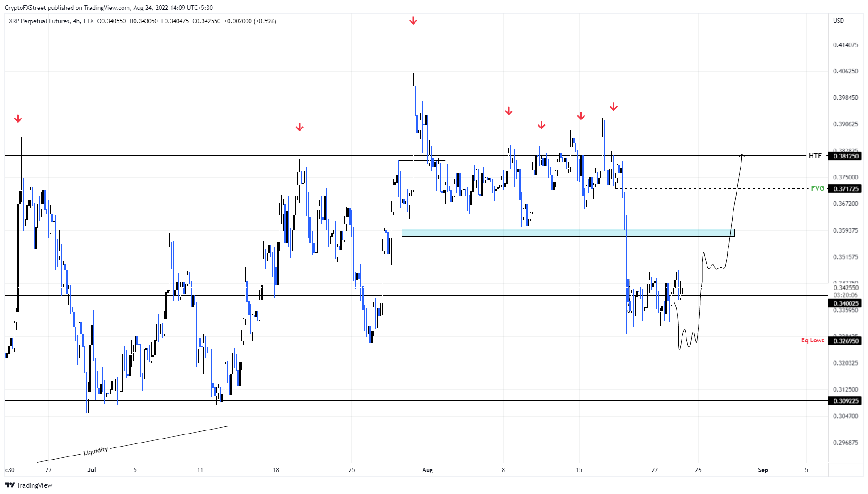Select the open value O0.340550
The image size is (868, 494).
coord(111,21)
